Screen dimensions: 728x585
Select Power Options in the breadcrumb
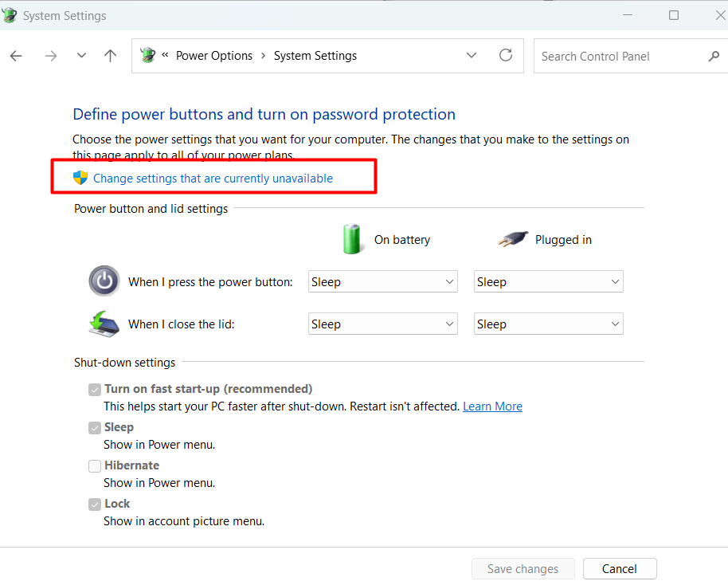213,55
